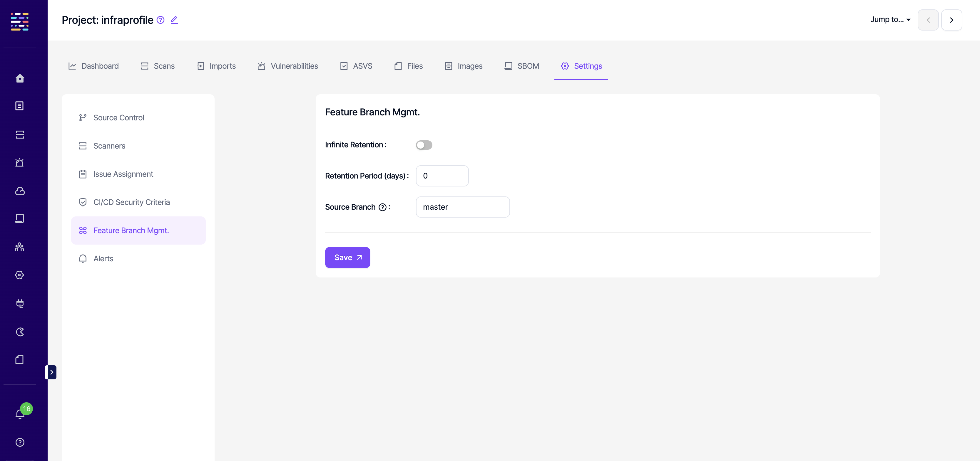Open the cloud icon in the sidebar

20,191
